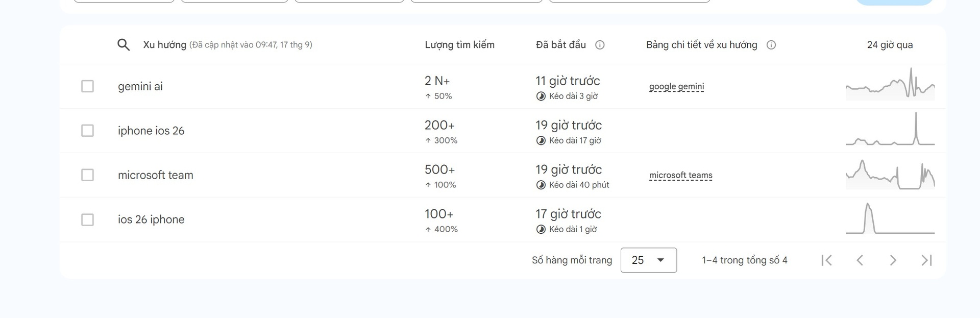Viewport: 980px width, 318px height.
Task: Click the search magnifier icon
Action: [124, 45]
